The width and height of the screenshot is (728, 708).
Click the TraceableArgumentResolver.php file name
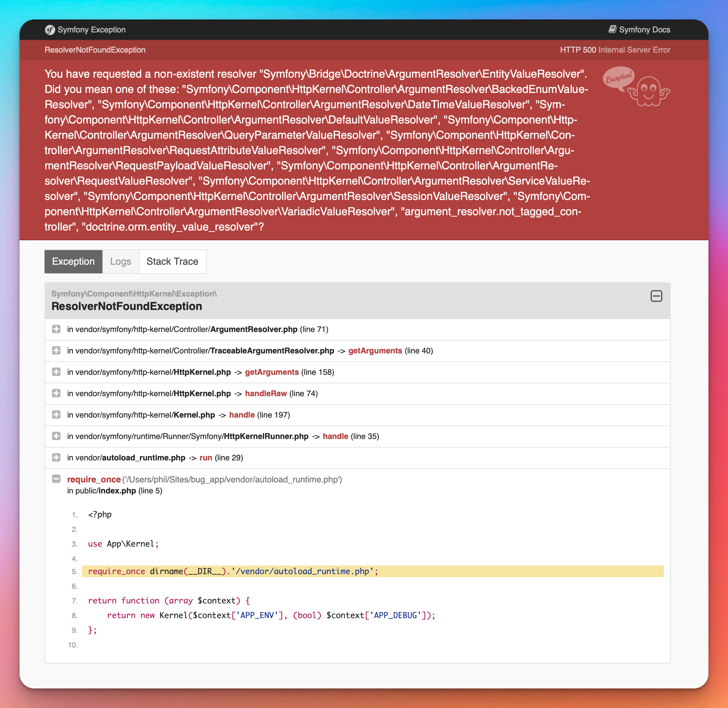click(272, 351)
